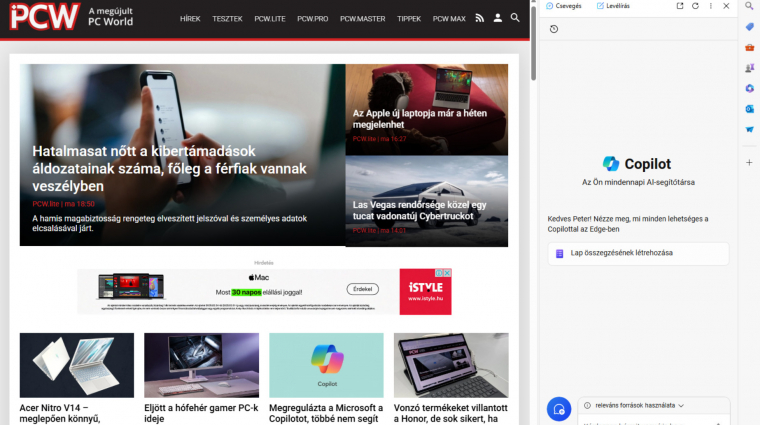Viewport: 760px width, 425px height.
Task: Click the white gamer PC thumbnail
Action: click(x=201, y=365)
